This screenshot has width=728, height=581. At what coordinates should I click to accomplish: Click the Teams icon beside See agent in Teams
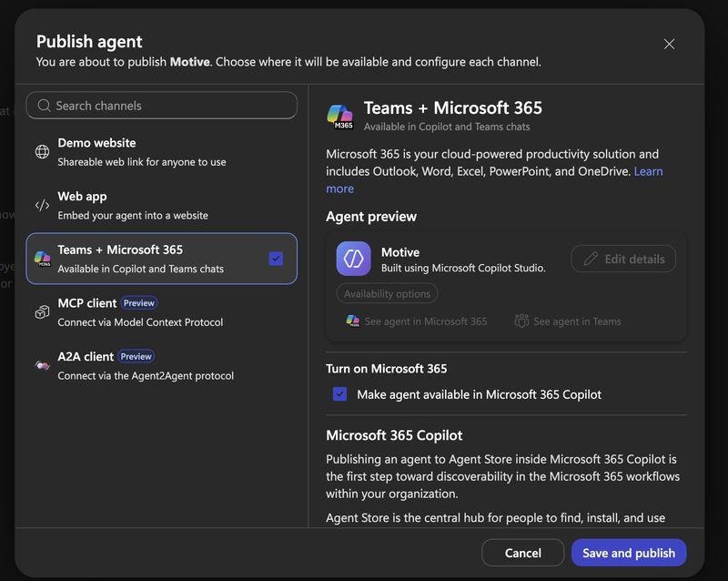(x=521, y=321)
